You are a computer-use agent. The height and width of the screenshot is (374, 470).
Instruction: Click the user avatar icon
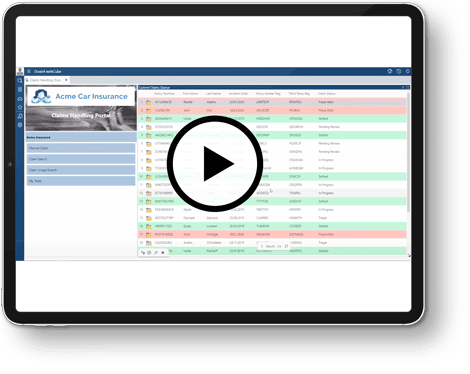[20, 71]
